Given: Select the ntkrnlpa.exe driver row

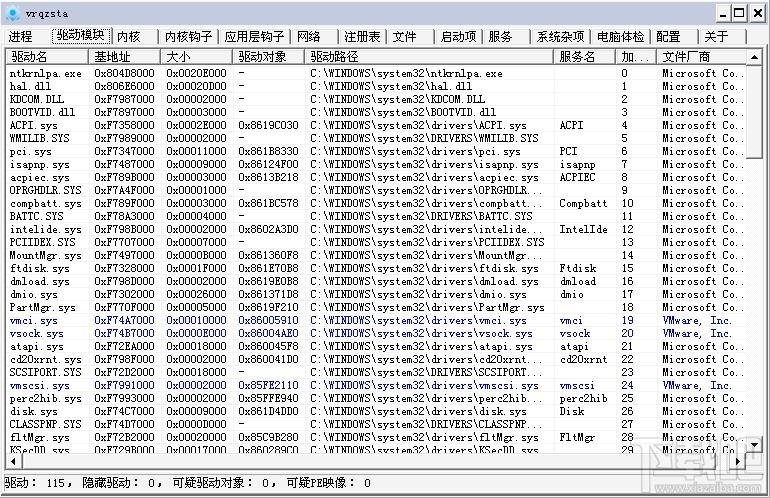Looking at the screenshot, I should (376, 73).
